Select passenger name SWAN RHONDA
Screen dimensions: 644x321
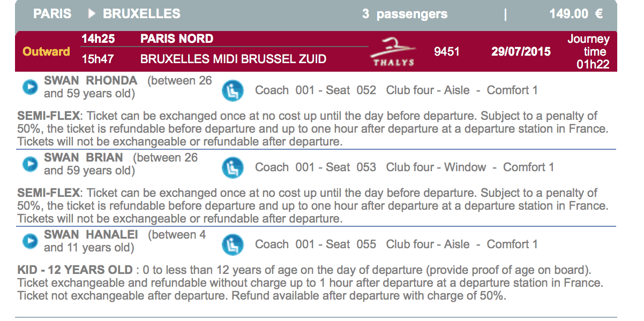click(x=91, y=81)
